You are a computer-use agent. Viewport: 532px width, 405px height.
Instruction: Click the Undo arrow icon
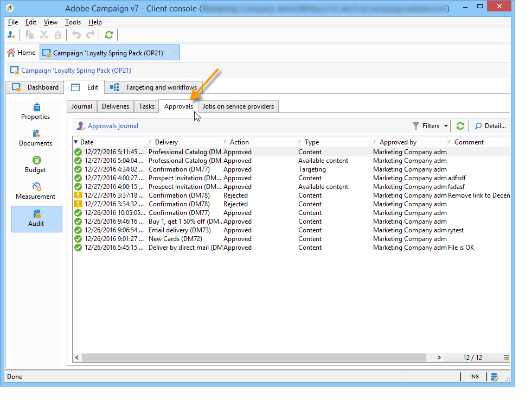pyautogui.click(x=76, y=35)
